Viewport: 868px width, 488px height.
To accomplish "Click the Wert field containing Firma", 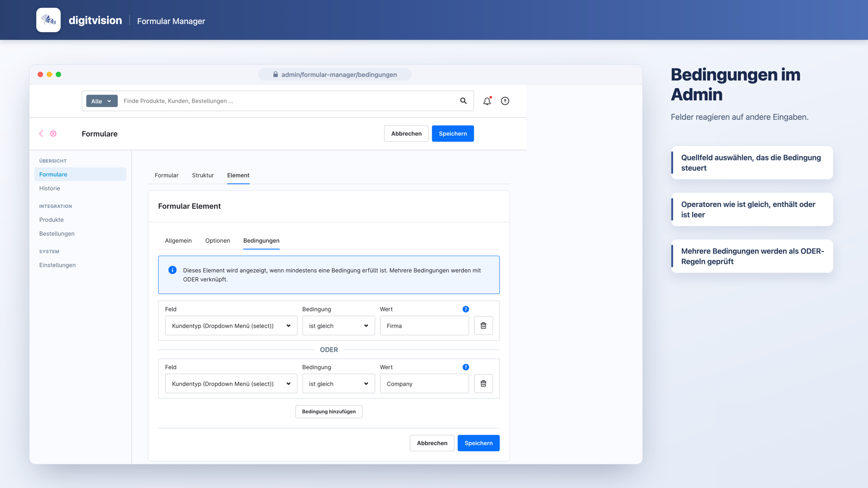I will click(x=424, y=326).
